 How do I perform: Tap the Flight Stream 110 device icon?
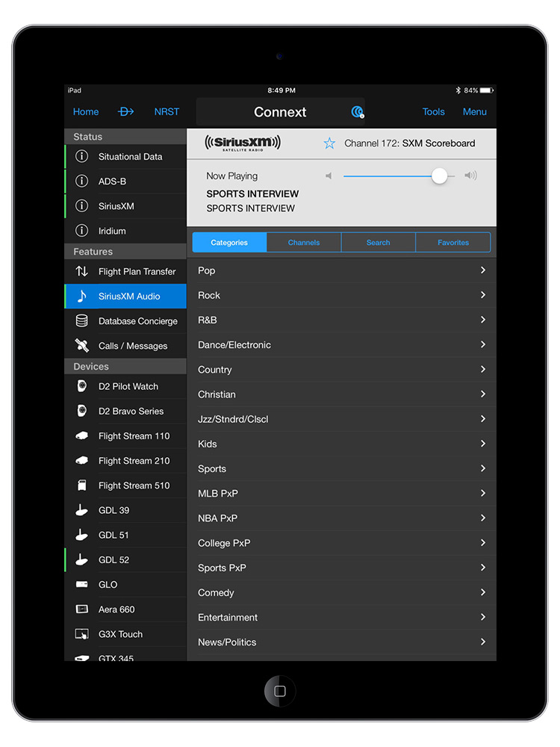(x=82, y=436)
